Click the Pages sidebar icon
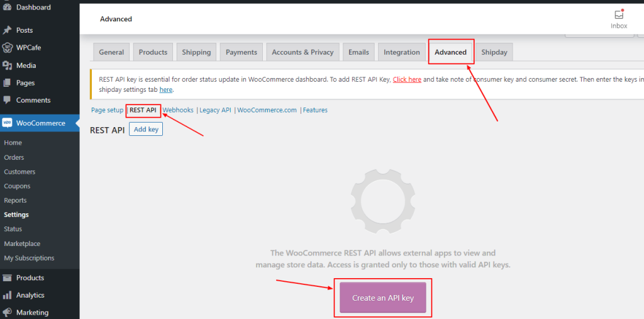The width and height of the screenshot is (644, 319). (6, 82)
